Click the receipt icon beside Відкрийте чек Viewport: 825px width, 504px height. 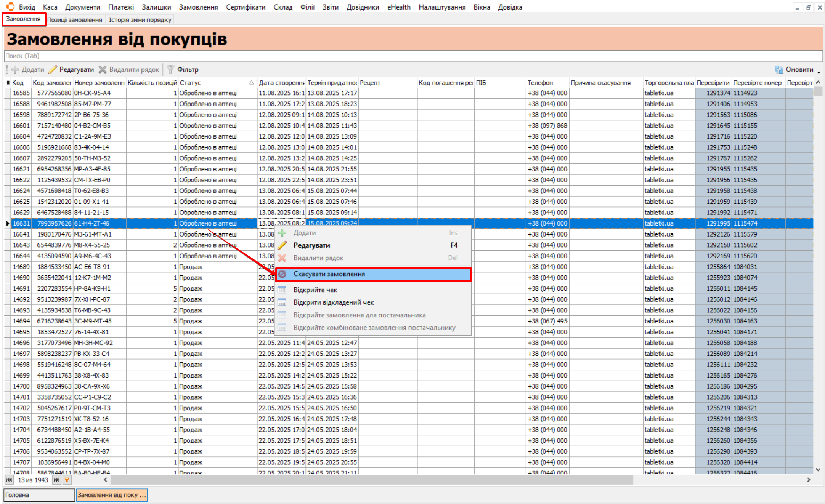[282, 290]
